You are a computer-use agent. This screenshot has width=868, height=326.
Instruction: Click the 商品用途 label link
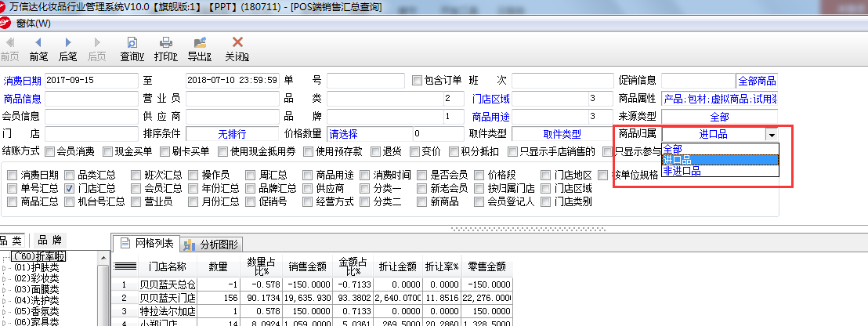pos(491,117)
